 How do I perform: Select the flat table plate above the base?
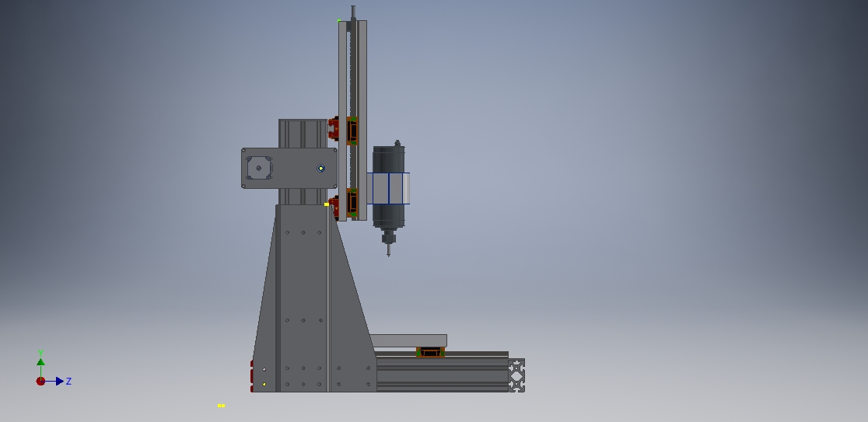(408, 340)
